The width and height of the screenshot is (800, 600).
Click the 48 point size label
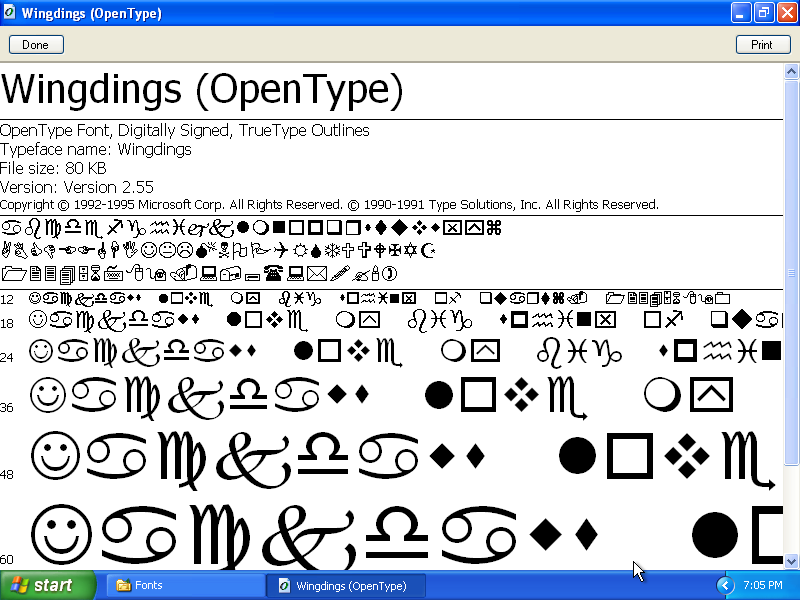[7, 474]
